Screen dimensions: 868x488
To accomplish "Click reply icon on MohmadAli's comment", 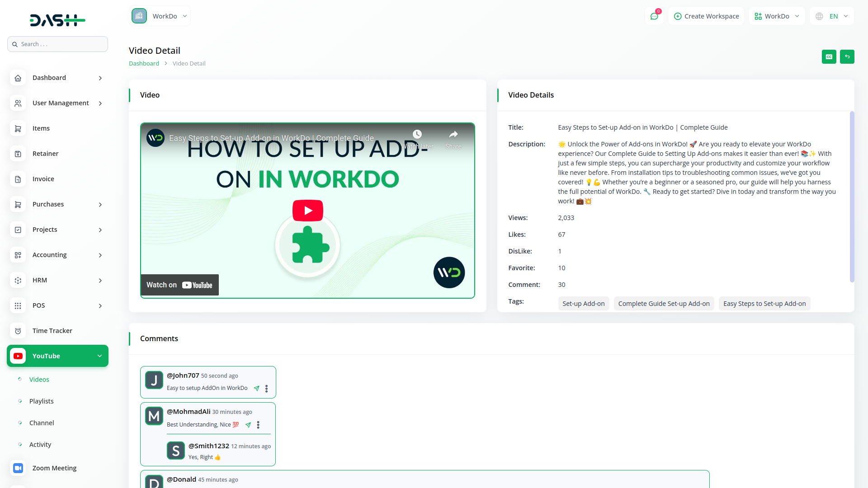I will 248,425.
